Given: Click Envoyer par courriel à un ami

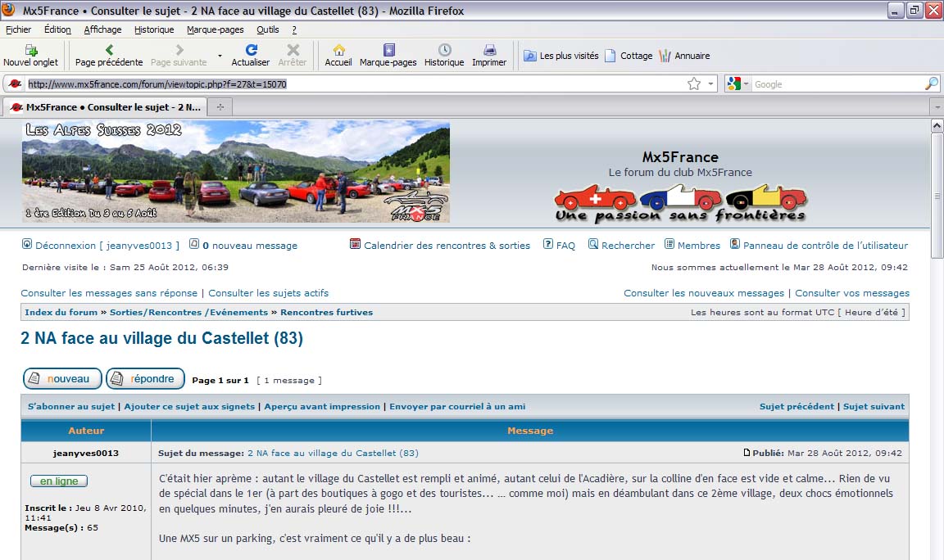Looking at the screenshot, I should coord(457,406).
